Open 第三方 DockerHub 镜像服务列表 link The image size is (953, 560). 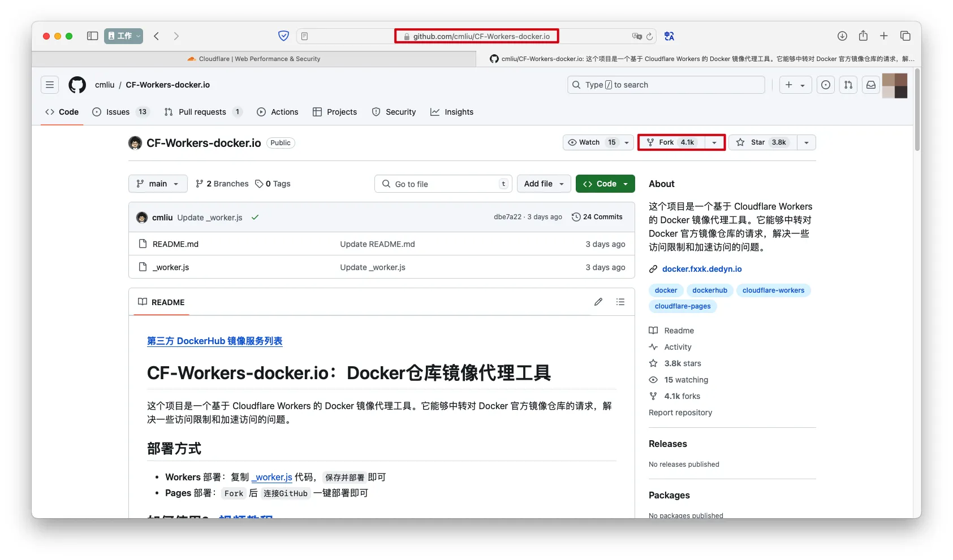pos(215,341)
